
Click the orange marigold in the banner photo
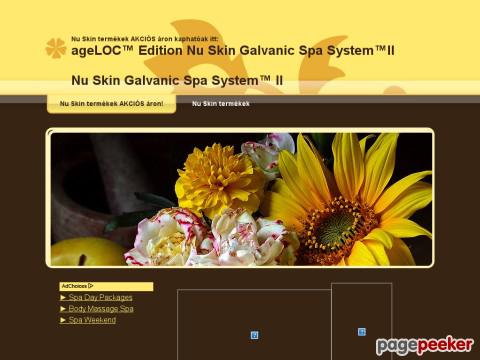point(218,178)
